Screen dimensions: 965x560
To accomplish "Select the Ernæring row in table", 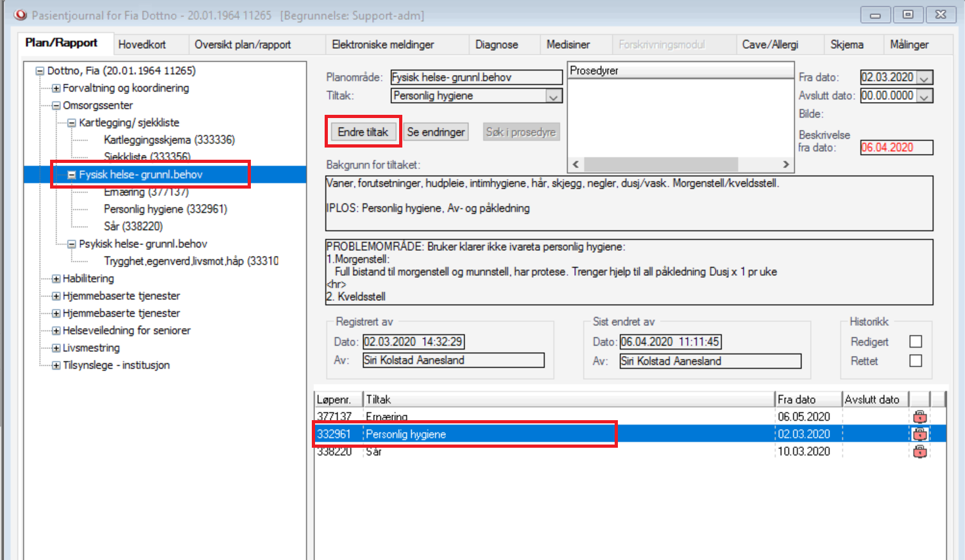I will pyautogui.click(x=630, y=417).
